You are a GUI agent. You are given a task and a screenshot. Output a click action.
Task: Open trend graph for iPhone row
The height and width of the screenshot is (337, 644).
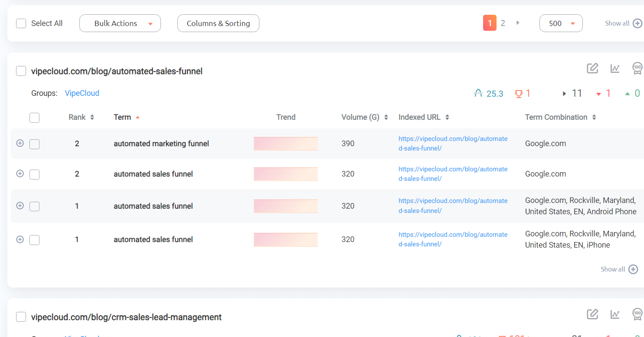(286, 239)
